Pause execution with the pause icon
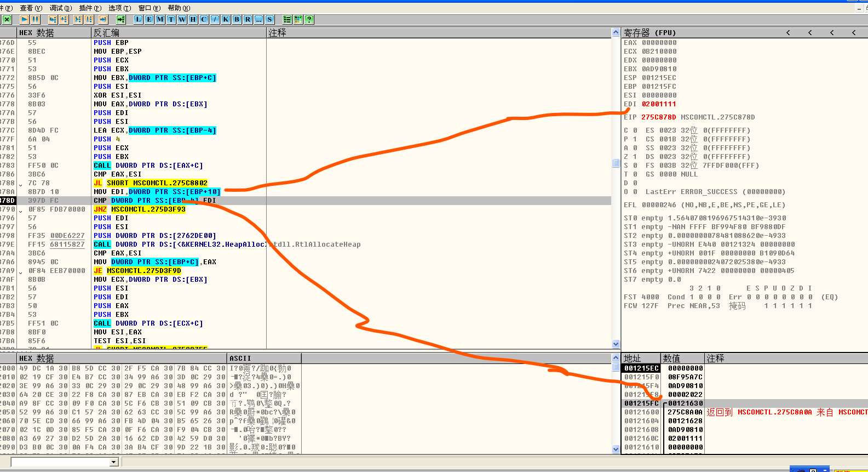Screen dimensions: 868x472 coord(36,19)
